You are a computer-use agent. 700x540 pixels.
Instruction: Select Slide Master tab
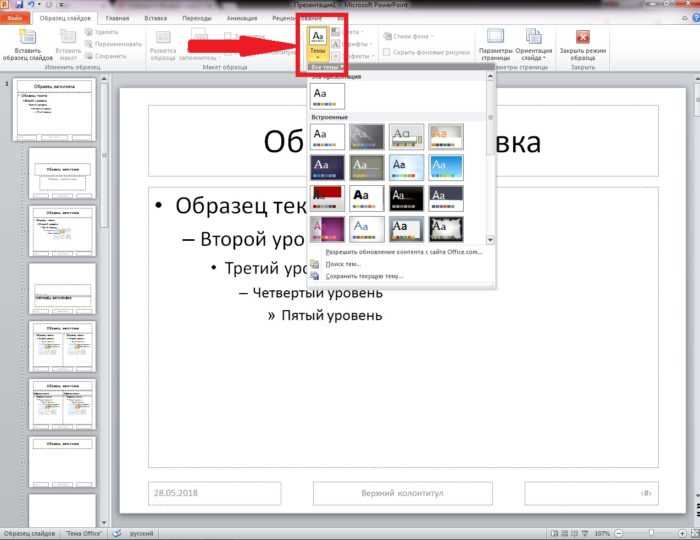tap(65, 18)
